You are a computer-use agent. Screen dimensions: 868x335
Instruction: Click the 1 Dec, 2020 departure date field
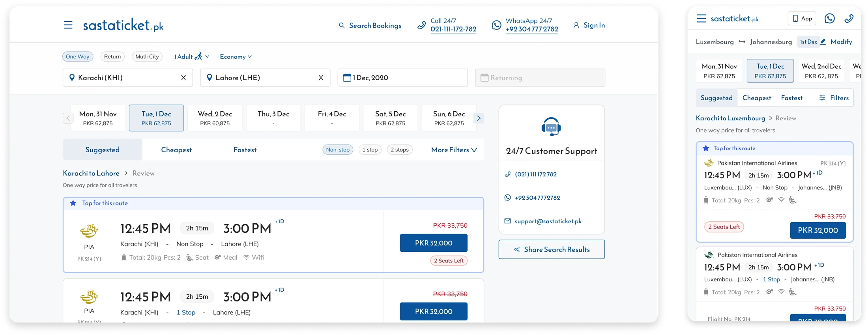[x=402, y=78]
